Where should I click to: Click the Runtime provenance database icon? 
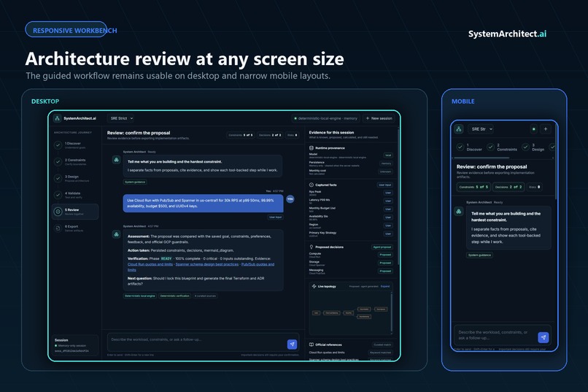[x=312, y=147]
